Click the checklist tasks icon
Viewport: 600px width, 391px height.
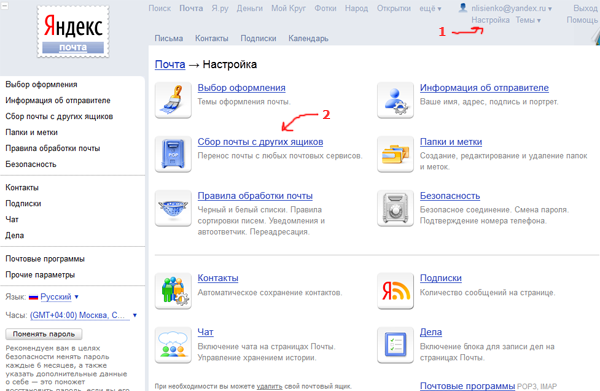click(x=395, y=345)
